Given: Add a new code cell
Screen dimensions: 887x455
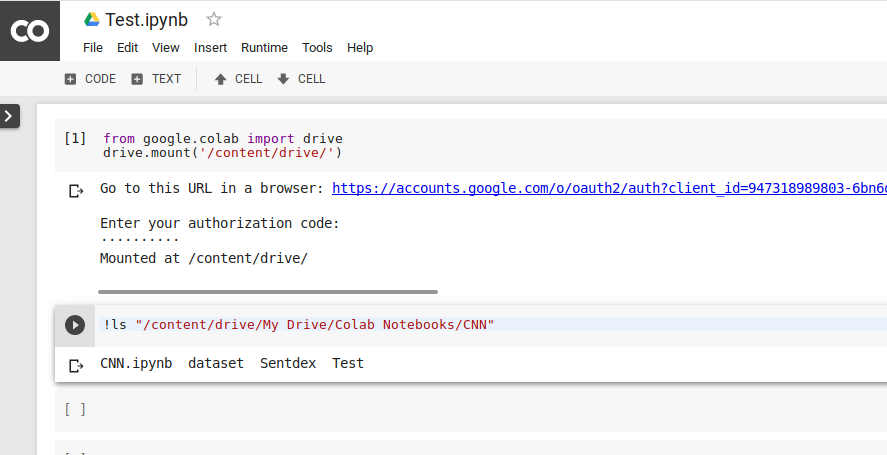Looking at the screenshot, I should pos(90,79).
